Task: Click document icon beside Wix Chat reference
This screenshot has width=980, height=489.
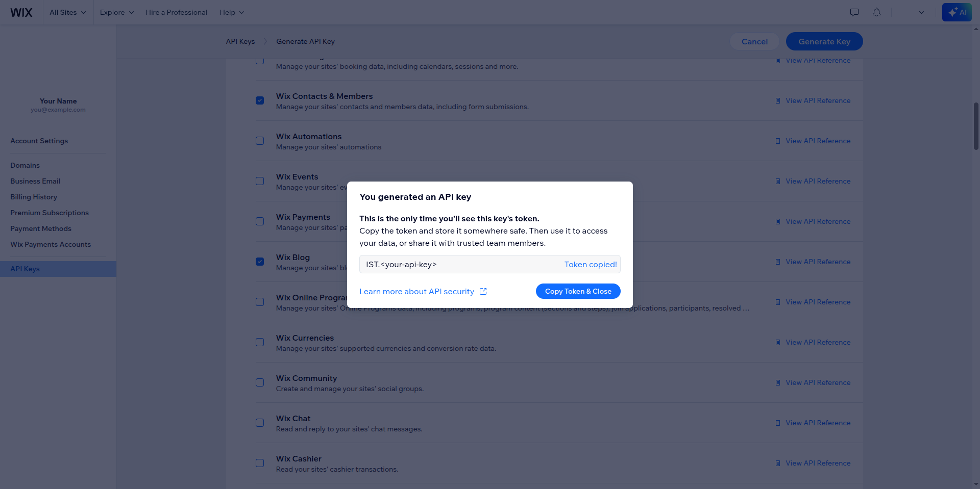Action: [778, 423]
